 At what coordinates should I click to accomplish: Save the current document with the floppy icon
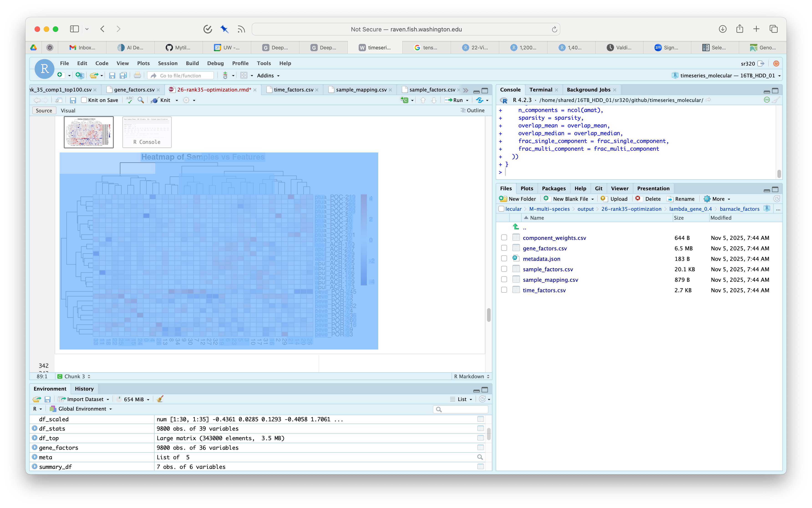(73, 100)
